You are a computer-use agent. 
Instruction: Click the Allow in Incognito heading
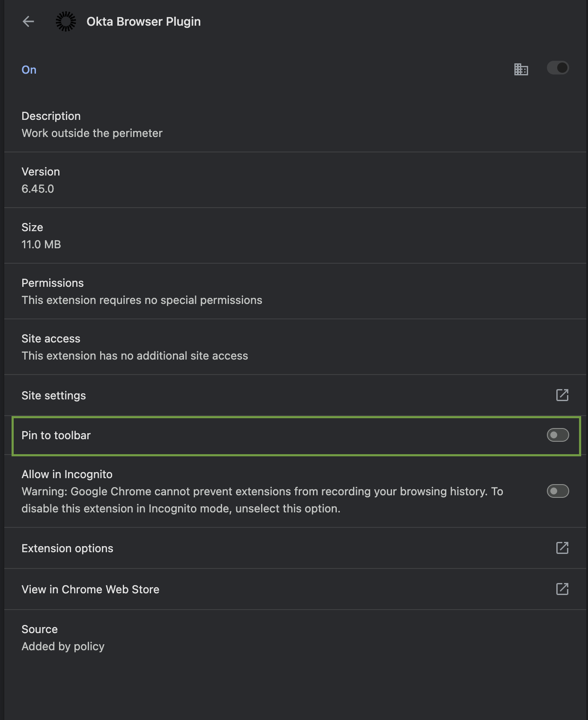67,474
